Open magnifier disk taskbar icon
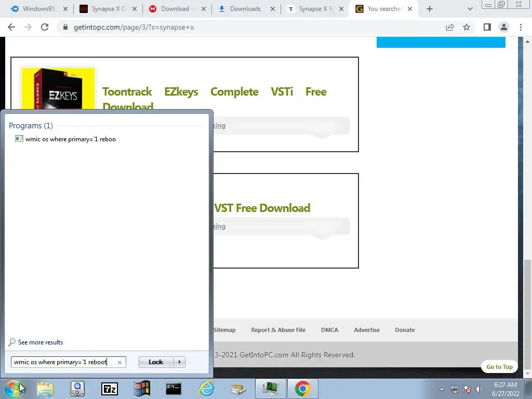Image resolution: width=532 pixels, height=399 pixels. click(77, 389)
